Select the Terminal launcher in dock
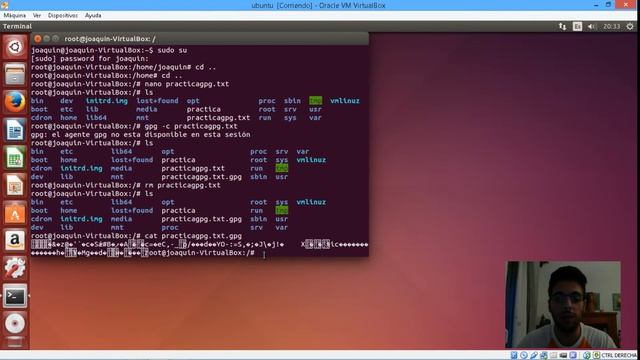640x360 pixels. click(15, 296)
